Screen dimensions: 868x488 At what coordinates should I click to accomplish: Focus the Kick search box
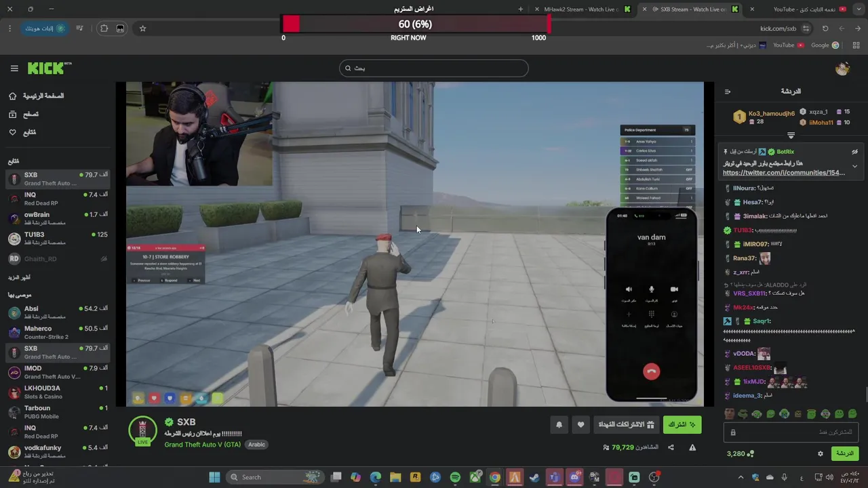[x=433, y=68]
